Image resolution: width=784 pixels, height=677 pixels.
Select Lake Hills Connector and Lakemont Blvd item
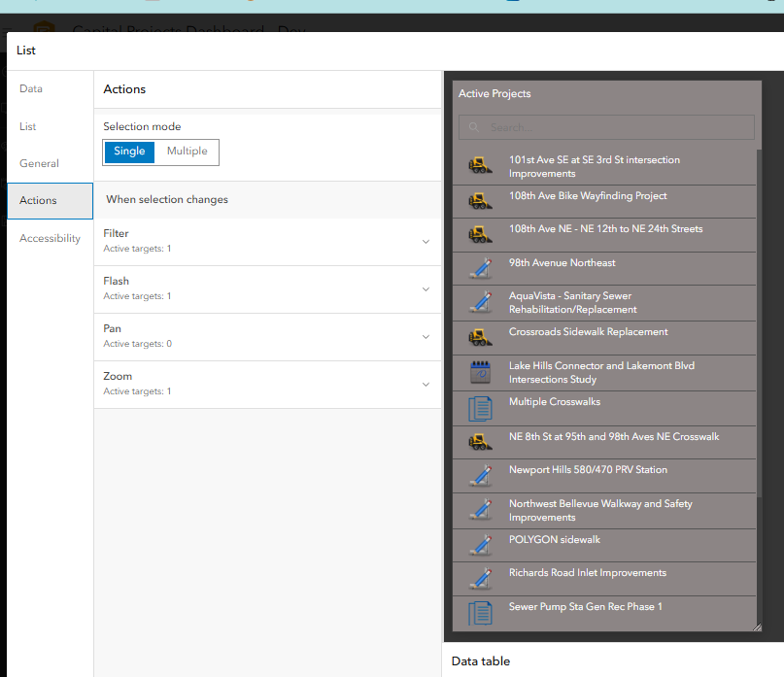pyautogui.click(x=604, y=373)
